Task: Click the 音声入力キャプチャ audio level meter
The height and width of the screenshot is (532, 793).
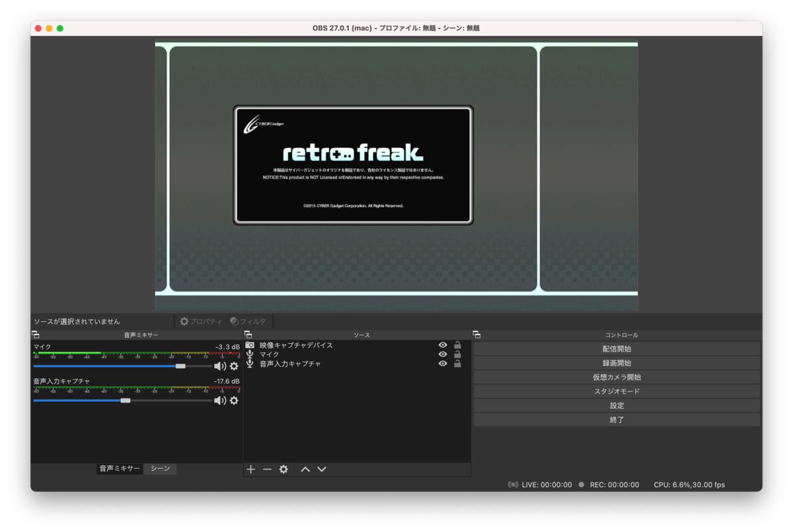Action: coord(137,389)
